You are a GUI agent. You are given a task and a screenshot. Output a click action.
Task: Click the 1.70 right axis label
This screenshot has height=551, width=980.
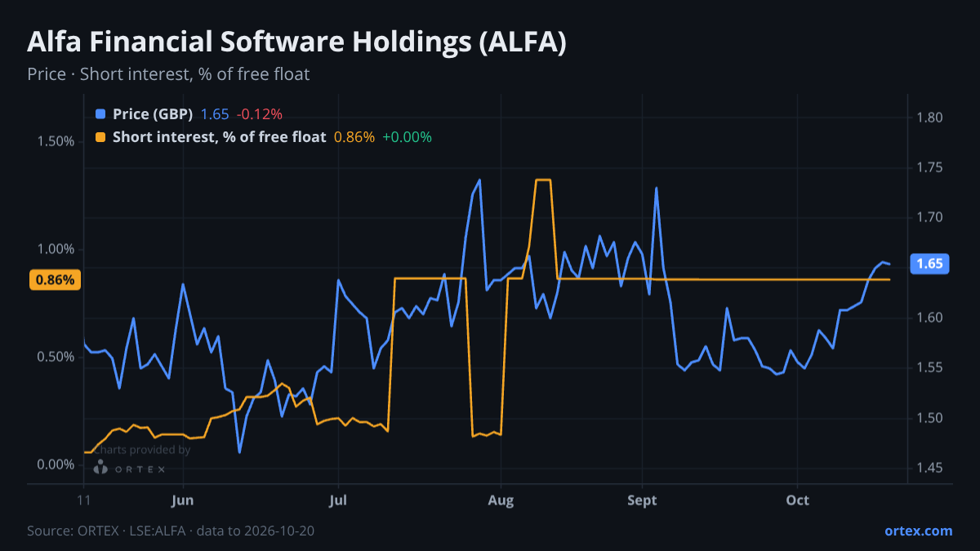[x=929, y=217]
